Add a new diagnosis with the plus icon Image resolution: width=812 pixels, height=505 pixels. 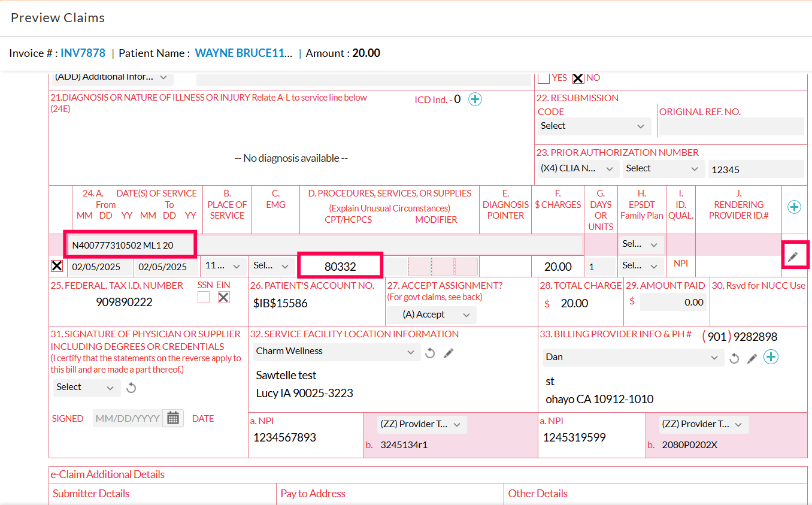[475, 99]
